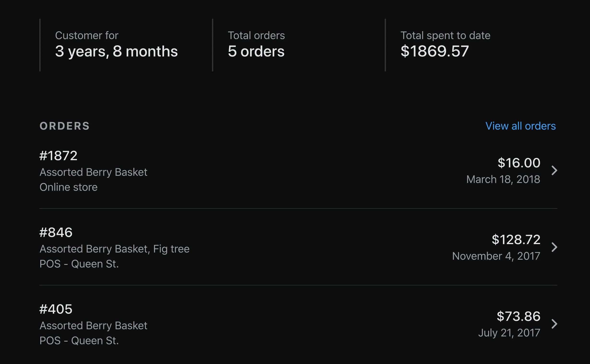Click the 3 years, 8 months customer duration

116,51
